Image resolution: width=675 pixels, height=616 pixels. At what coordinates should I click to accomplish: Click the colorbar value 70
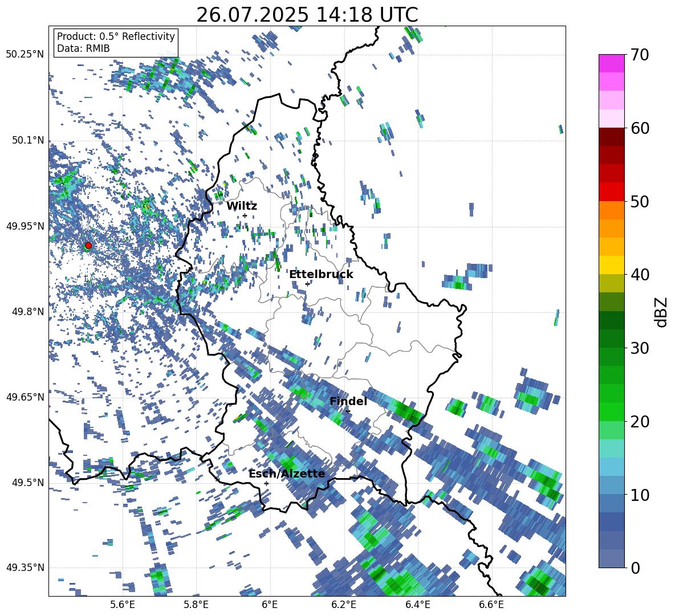click(x=640, y=55)
